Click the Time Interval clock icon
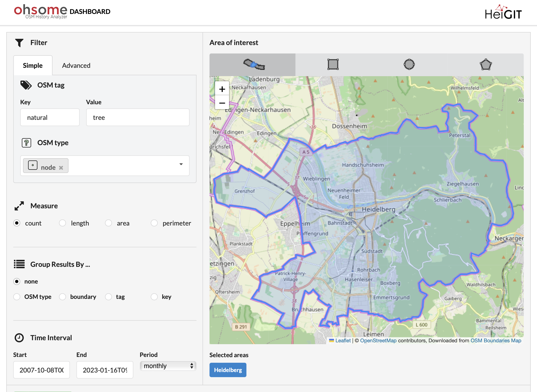Screen dimensions: 537x392 (19, 338)
